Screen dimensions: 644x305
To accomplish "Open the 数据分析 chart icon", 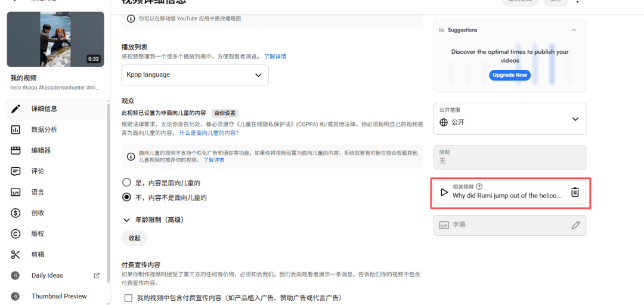I will coord(16,130).
